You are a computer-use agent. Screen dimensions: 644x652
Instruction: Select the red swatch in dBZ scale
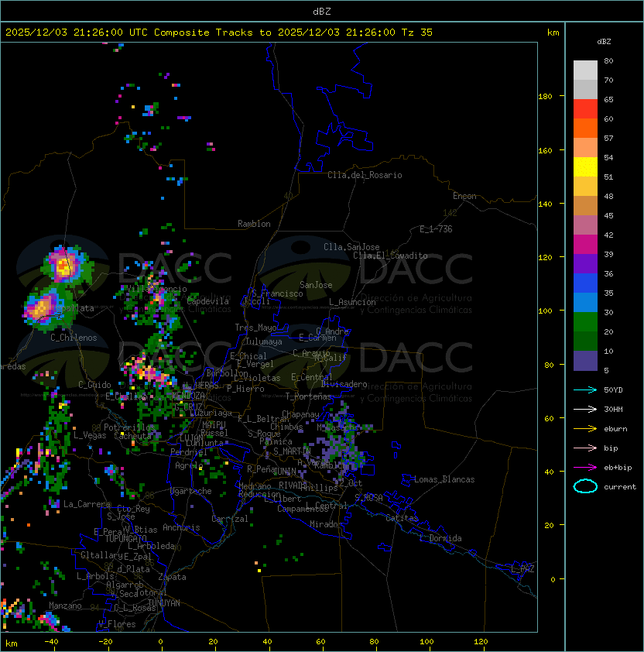click(585, 108)
